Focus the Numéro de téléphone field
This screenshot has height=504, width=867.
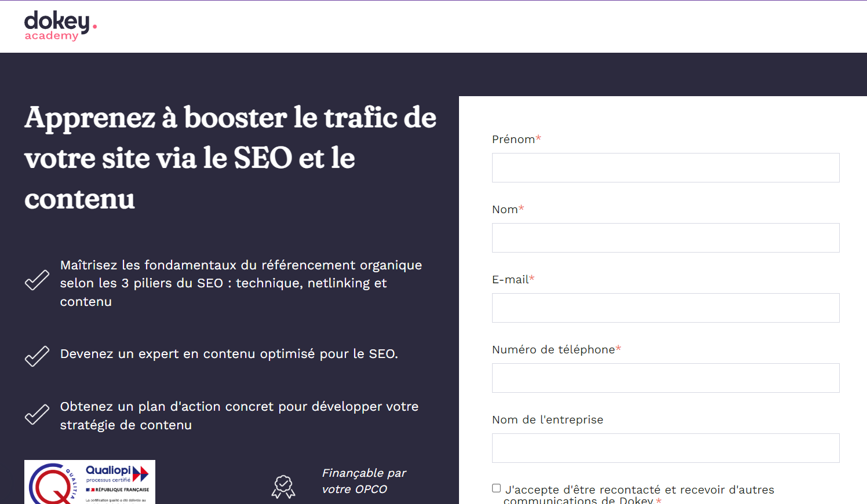[x=665, y=378]
